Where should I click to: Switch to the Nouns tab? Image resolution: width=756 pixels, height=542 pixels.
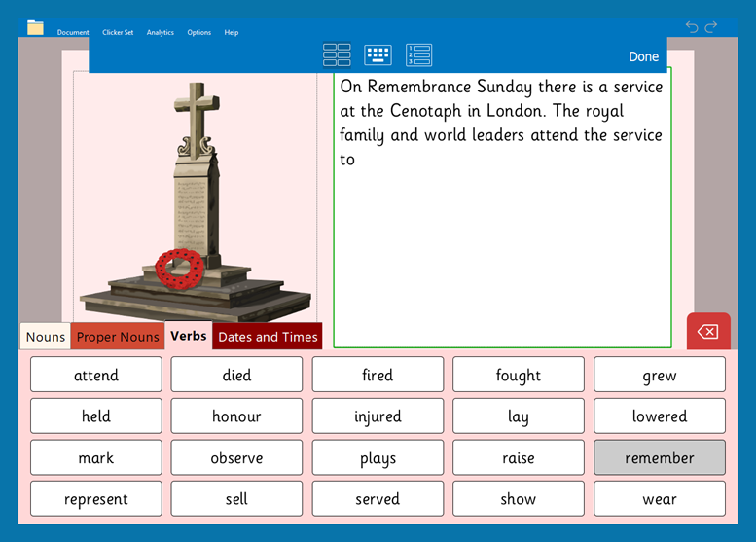[46, 337]
